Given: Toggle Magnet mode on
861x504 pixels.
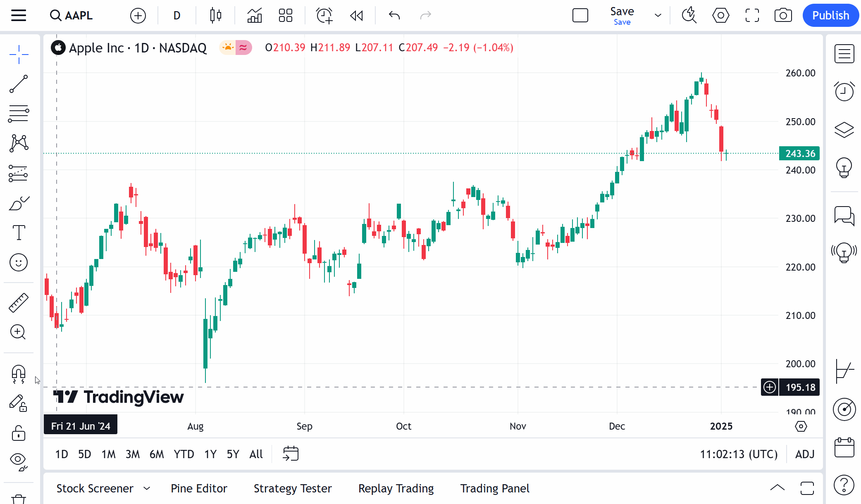Looking at the screenshot, I should pyautogui.click(x=19, y=374).
